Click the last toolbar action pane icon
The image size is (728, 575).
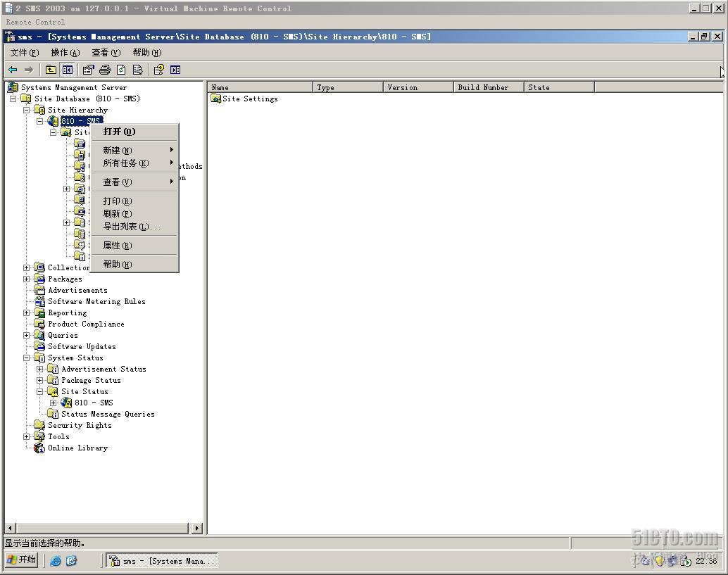(x=175, y=70)
